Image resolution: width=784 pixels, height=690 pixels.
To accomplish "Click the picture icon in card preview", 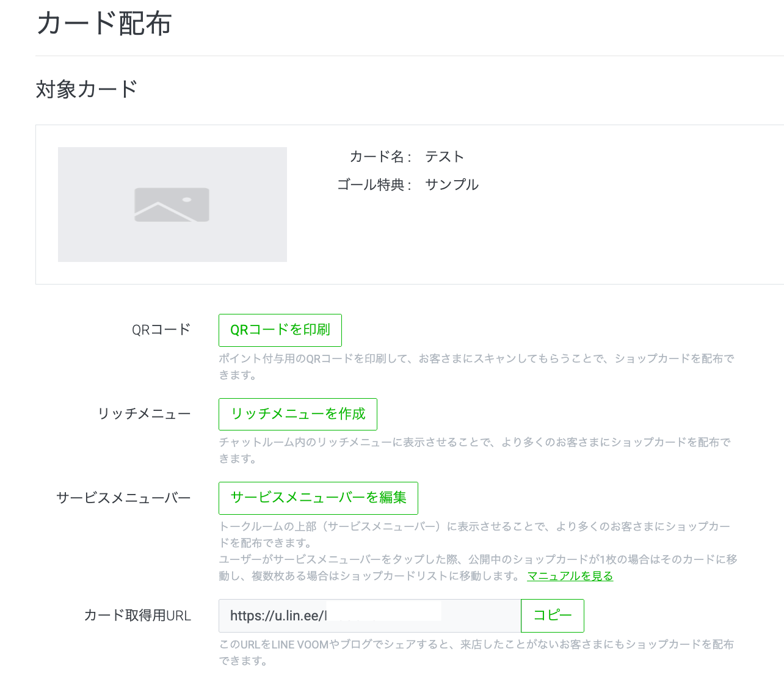I will (172, 205).
